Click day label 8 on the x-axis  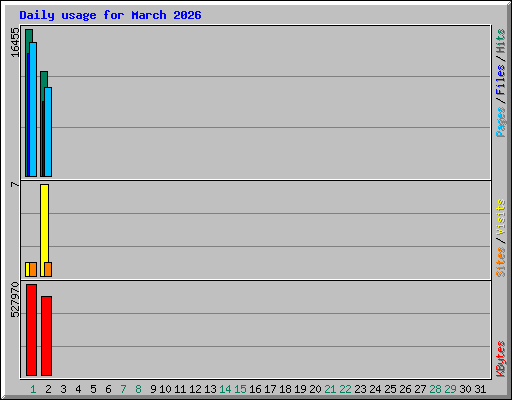(138, 389)
